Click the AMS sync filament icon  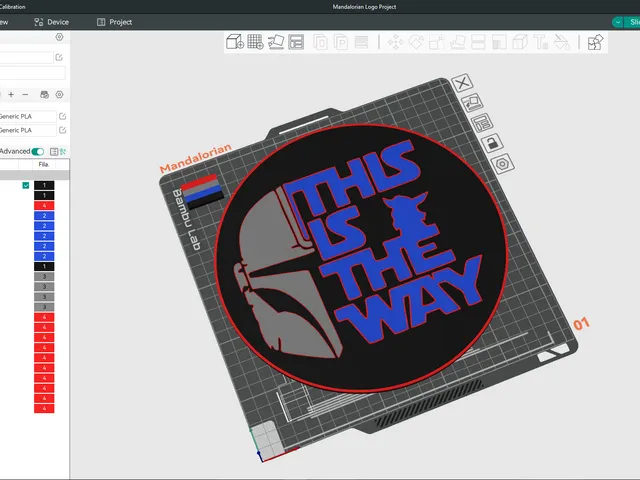click(44, 95)
